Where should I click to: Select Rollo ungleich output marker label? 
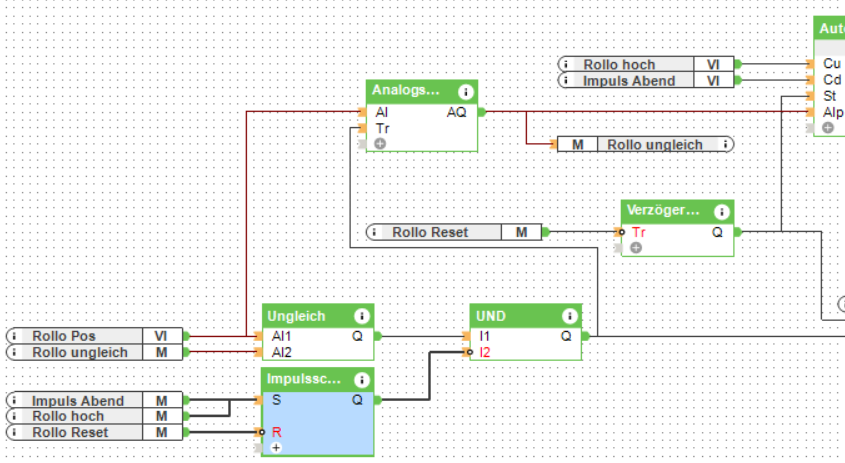[x=655, y=144]
